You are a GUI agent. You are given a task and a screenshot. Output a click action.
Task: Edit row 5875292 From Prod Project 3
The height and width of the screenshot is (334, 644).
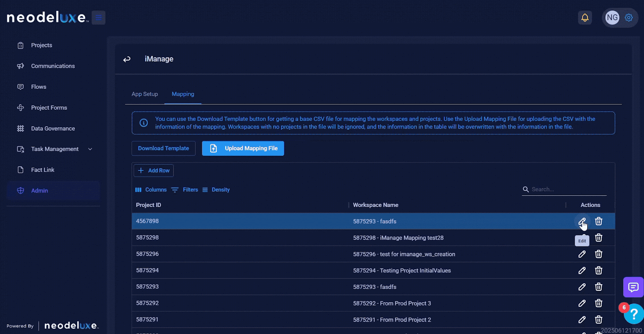[x=582, y=303]
